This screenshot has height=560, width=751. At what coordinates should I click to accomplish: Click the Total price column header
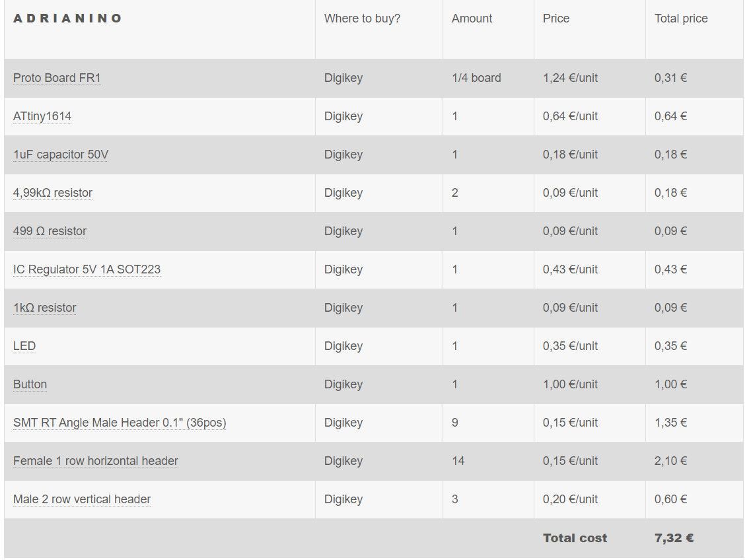pos(681,18)
